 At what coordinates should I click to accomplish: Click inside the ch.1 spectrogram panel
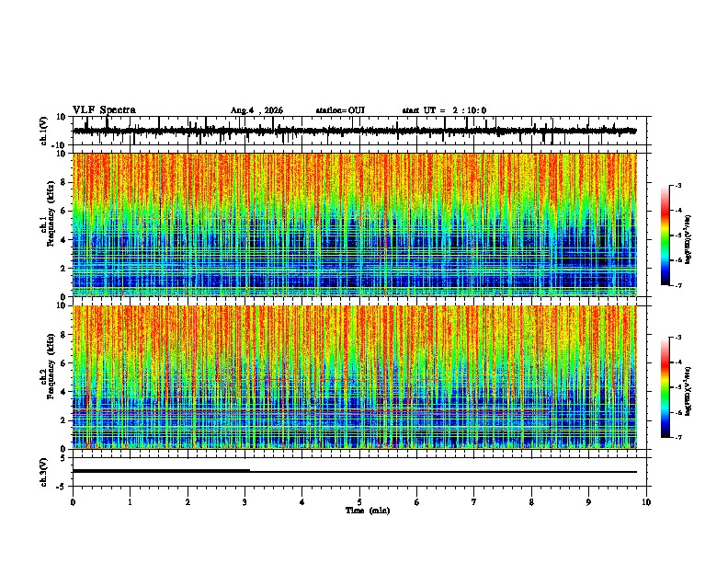click(355, 224)
